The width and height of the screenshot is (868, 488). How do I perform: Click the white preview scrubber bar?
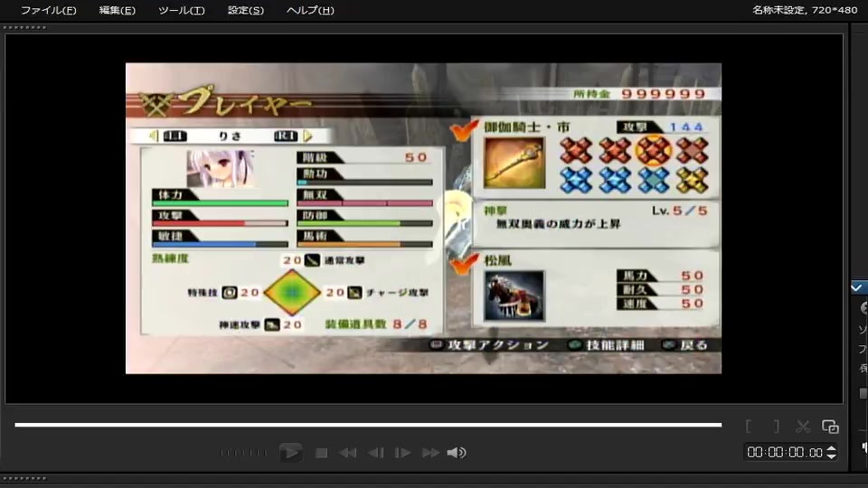click(x=368, y=425)
